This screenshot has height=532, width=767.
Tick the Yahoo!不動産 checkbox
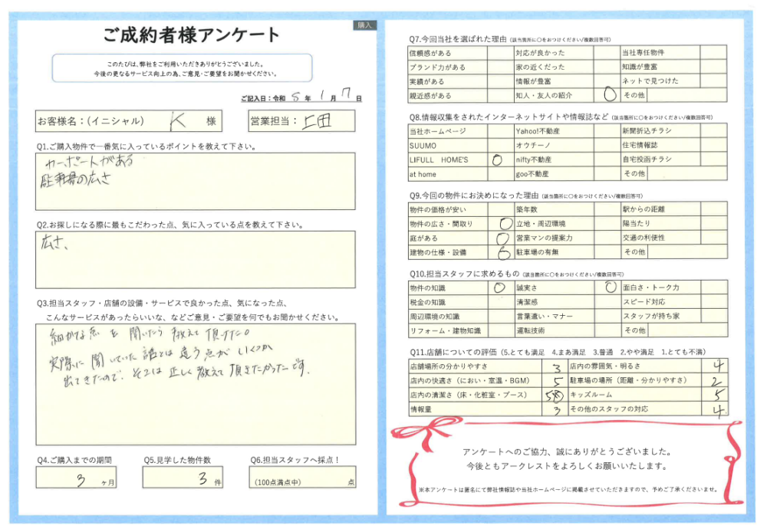(610, 131)
